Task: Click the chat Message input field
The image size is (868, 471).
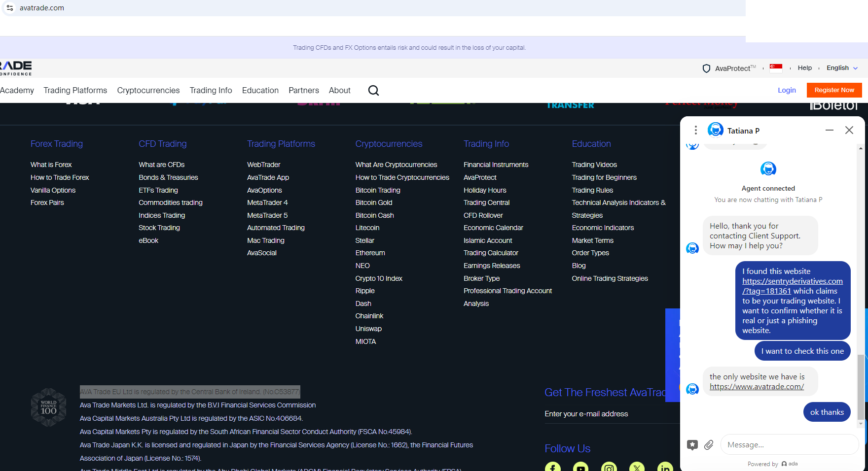Action: coord(789,445)
